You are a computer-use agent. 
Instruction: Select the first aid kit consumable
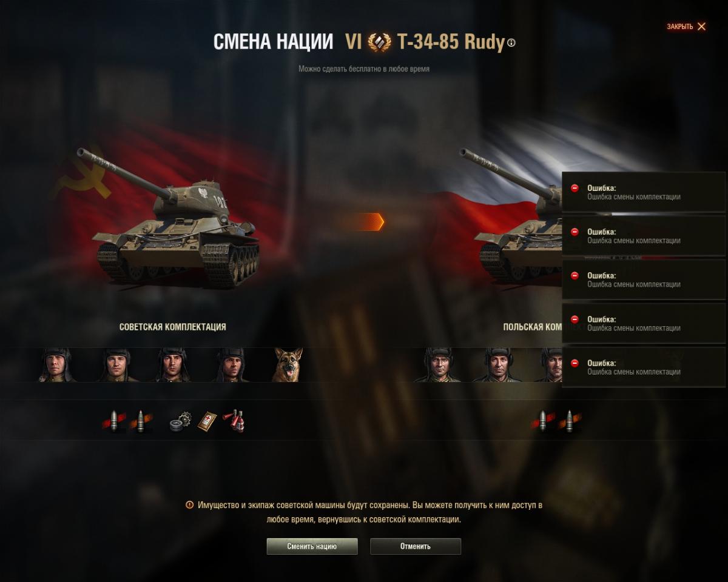click(207, 421)
